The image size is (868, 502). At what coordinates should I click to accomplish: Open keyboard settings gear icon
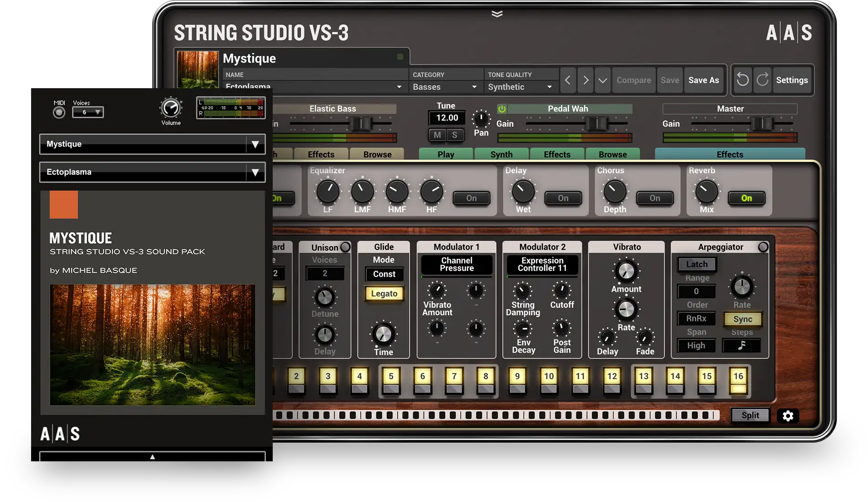pyautogui.click(x=788, y=416)
